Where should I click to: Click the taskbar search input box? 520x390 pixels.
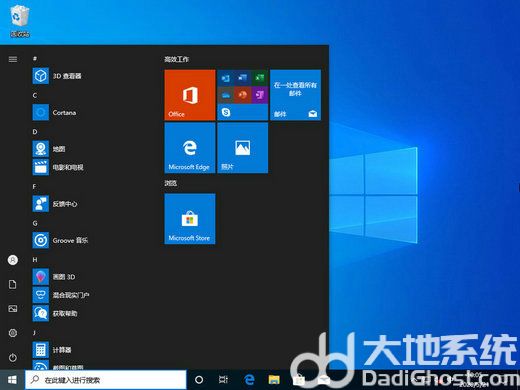(106, 380)
